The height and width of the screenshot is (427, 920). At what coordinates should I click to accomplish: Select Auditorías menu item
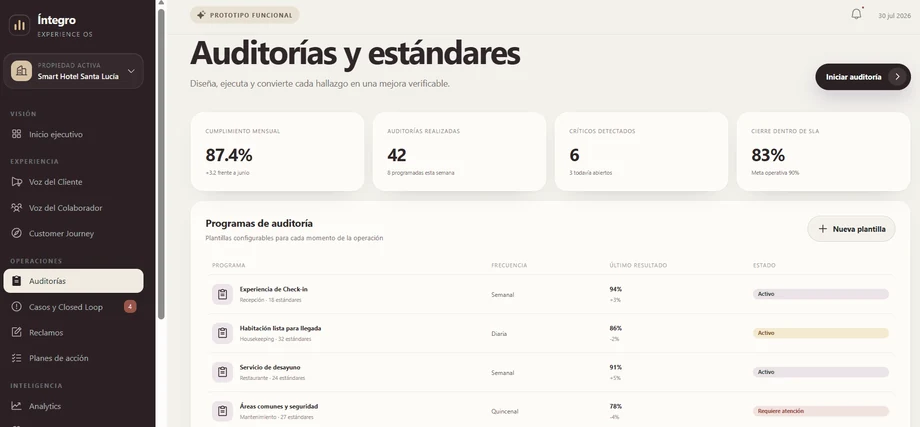pyautogui.click(x=73, y=281)
